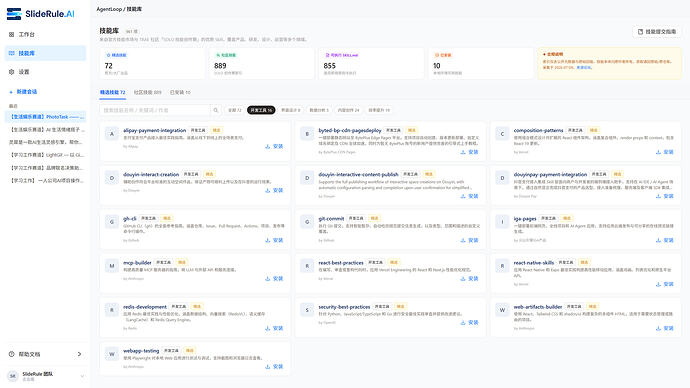Install the redis-development skill
This screenshot has height=388, width=690.
tap(274, 328)
